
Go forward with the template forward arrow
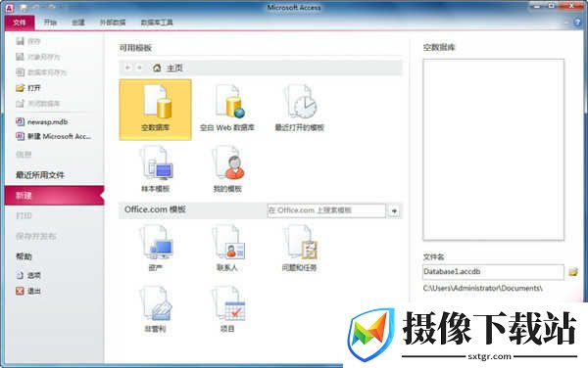pos(139,68)
